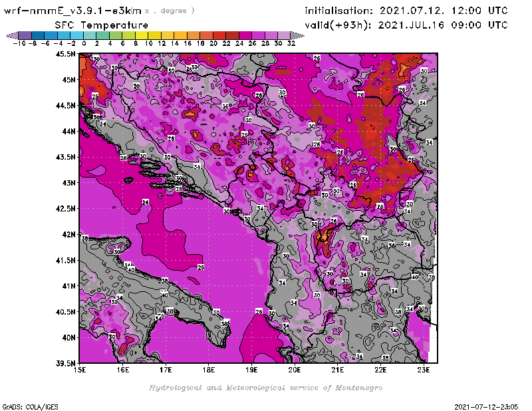Screen dimensions: 532x411
Task: Select the '16E' longitude label
Action: [123, 370]
